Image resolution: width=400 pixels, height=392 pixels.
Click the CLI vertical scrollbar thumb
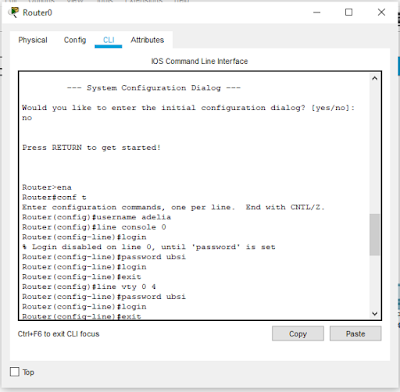[374, 235]
